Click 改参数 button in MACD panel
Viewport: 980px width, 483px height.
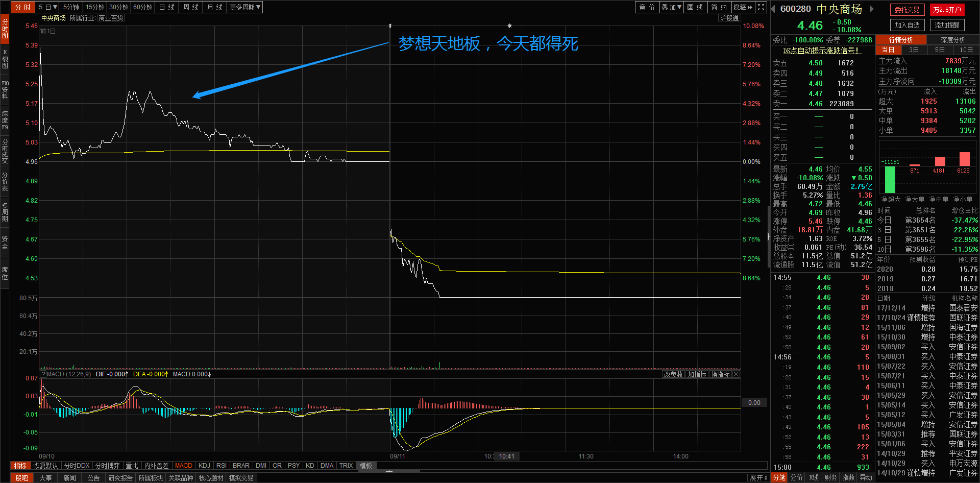click(x=673, y=374)
